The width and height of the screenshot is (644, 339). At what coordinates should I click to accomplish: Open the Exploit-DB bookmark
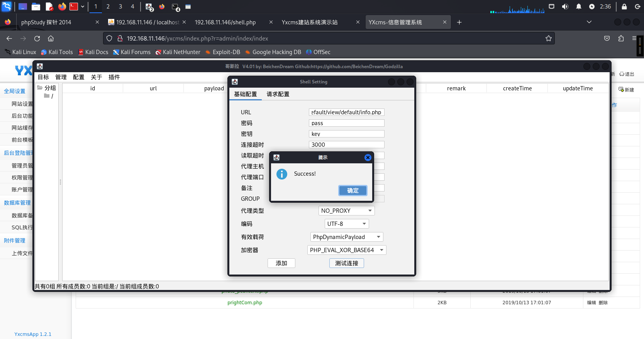coord(222,52)
